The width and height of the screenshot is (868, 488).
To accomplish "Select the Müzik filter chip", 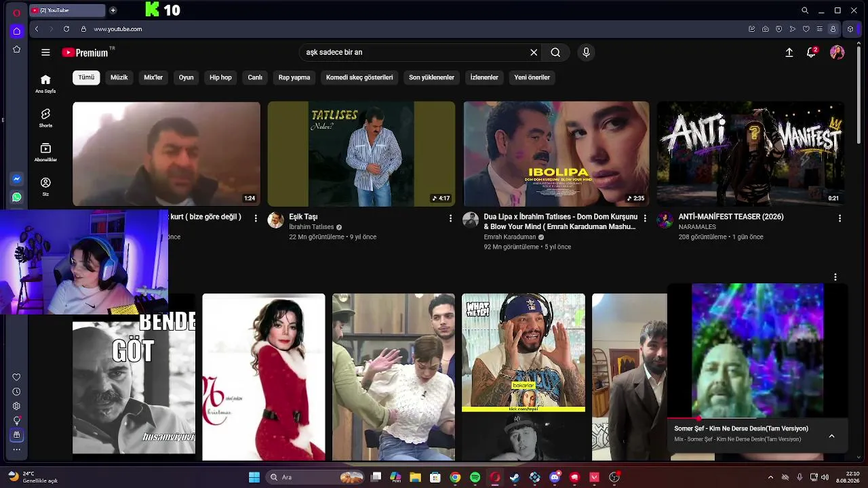I will coord(119,77).
